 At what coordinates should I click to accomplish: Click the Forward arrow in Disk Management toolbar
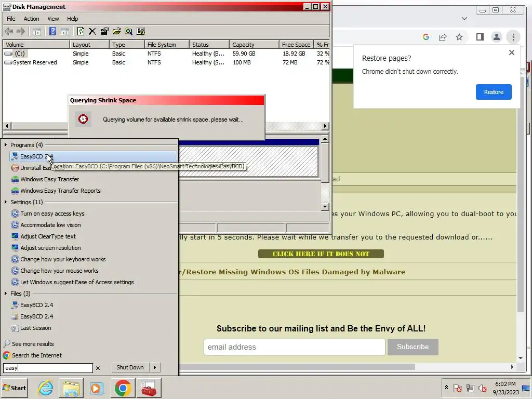point(21,32)
